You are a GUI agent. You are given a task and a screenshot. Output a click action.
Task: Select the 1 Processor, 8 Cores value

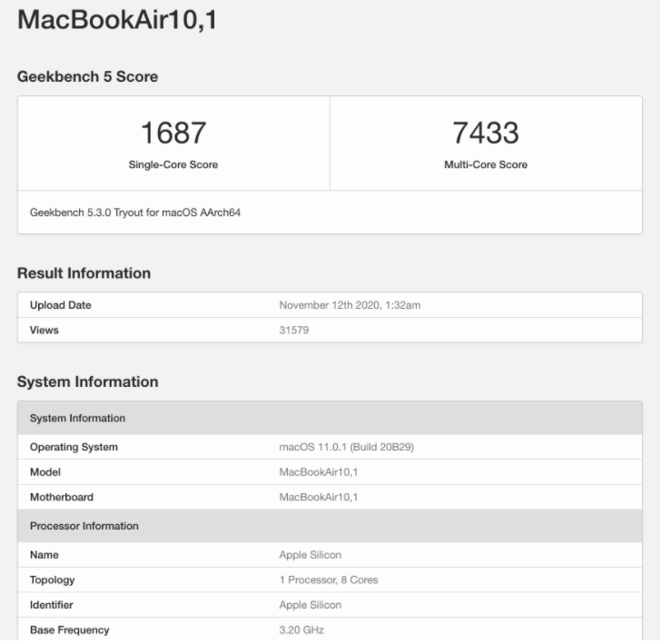coord(329,580)
